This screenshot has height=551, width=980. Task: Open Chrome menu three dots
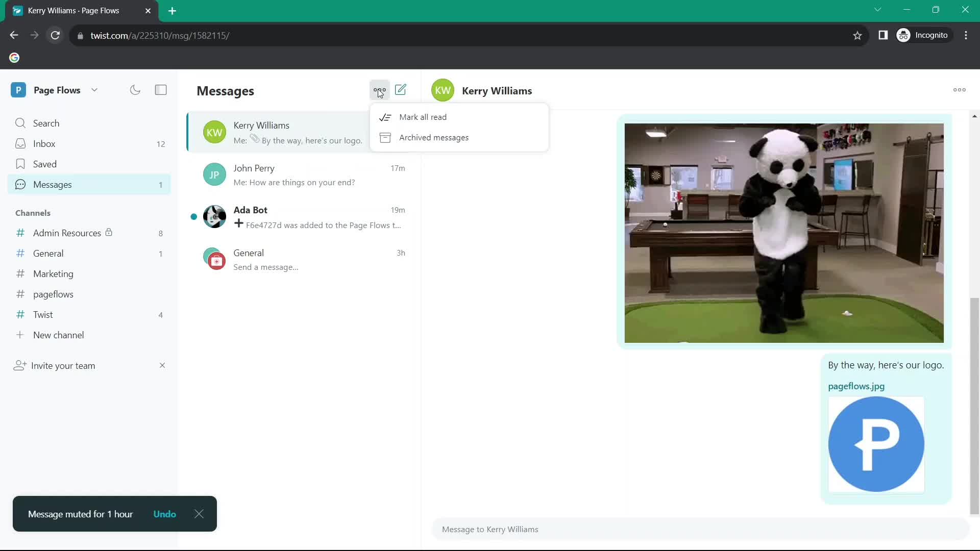(x=966, y=35)
